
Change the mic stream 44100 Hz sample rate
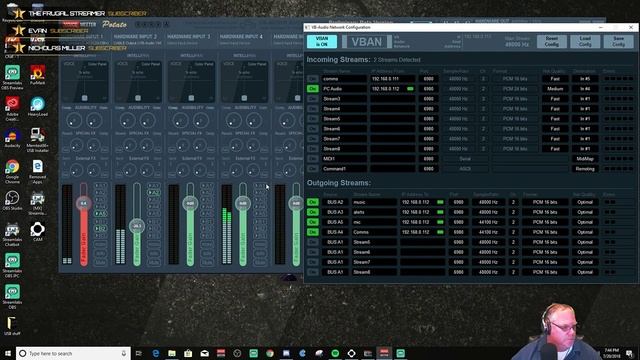coord(488,222)
